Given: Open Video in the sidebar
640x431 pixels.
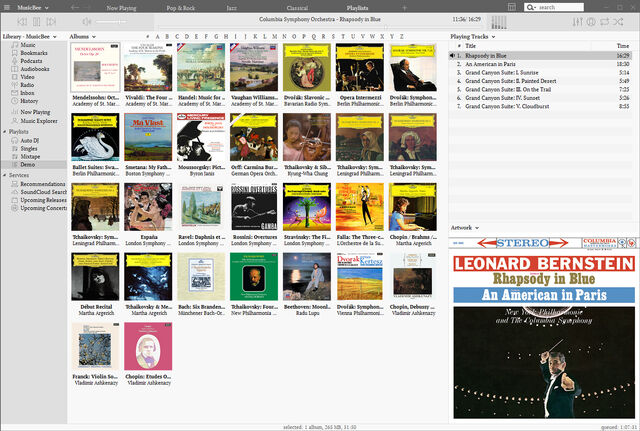Looking at the screenshot, I should tap(27, 77).
